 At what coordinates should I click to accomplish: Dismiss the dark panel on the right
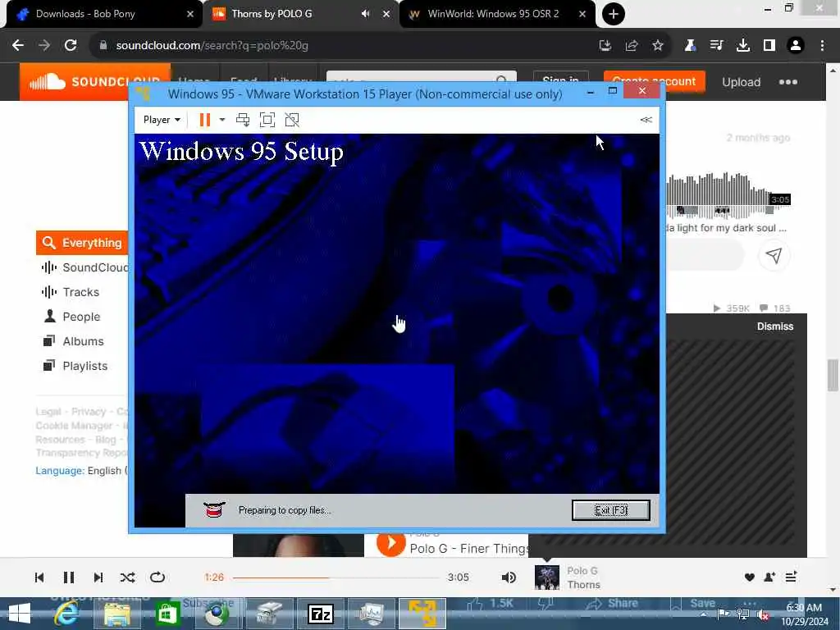pyautogui.click(x=774, y=326)
